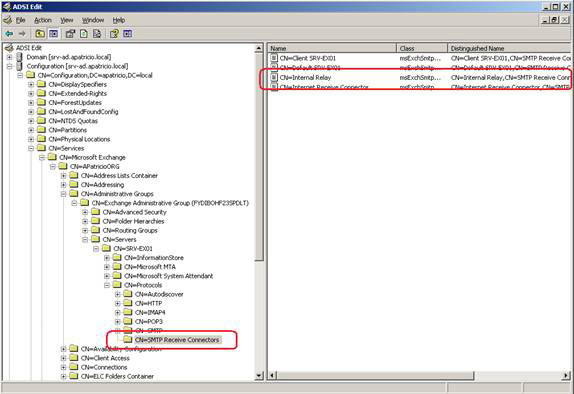Click the Export List toolbar icon
The width and height of the screenshot is (574, 394).
[97, 34]
